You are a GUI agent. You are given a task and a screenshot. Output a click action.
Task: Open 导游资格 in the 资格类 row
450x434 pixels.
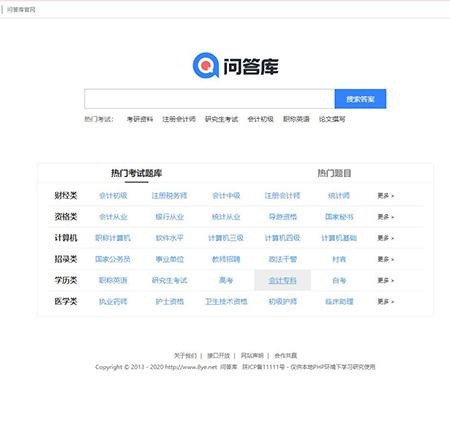[282, 217]
